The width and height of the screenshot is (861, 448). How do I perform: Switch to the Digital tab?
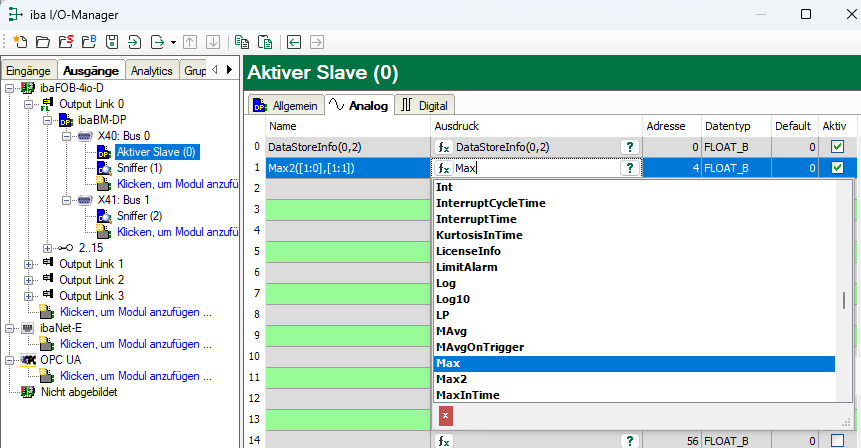pyautogui.click(x=426, y=105)
